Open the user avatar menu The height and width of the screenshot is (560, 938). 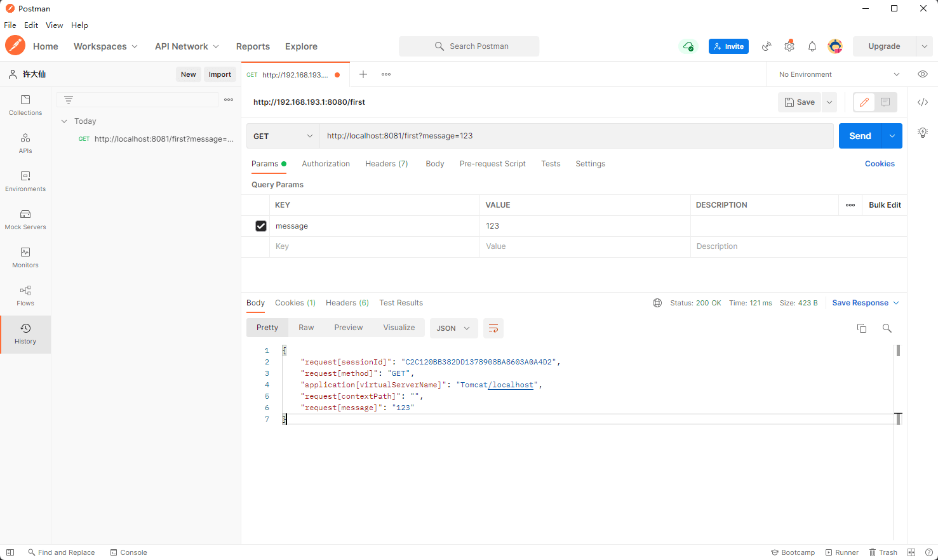pyautogui.click(x=835, y=46)
